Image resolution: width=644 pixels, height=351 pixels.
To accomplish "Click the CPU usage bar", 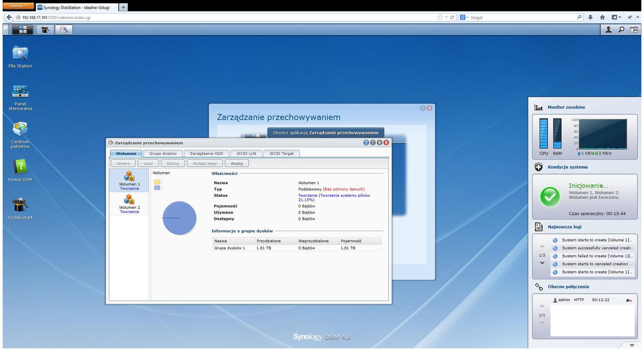I will click(x=544, y=133).
